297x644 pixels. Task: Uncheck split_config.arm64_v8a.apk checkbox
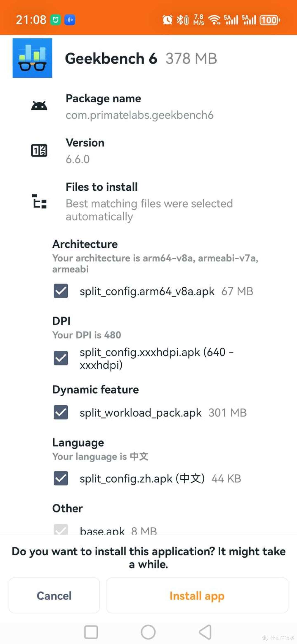click(61, 291)
